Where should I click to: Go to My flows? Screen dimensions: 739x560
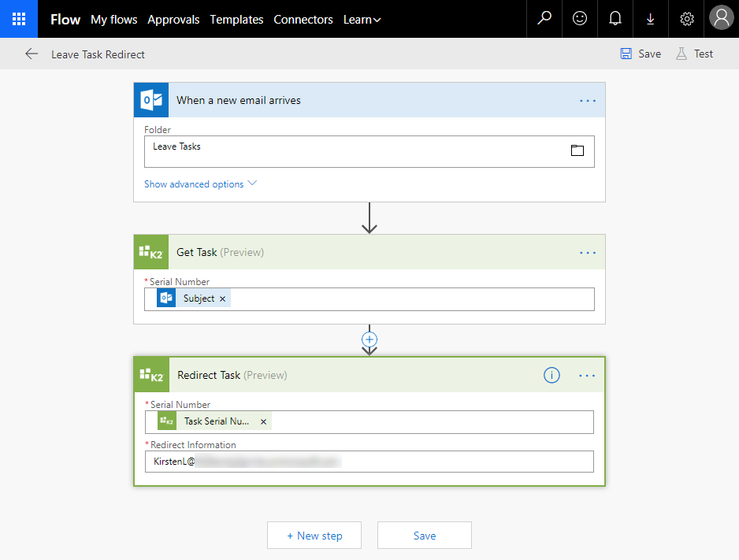point(113,20)
